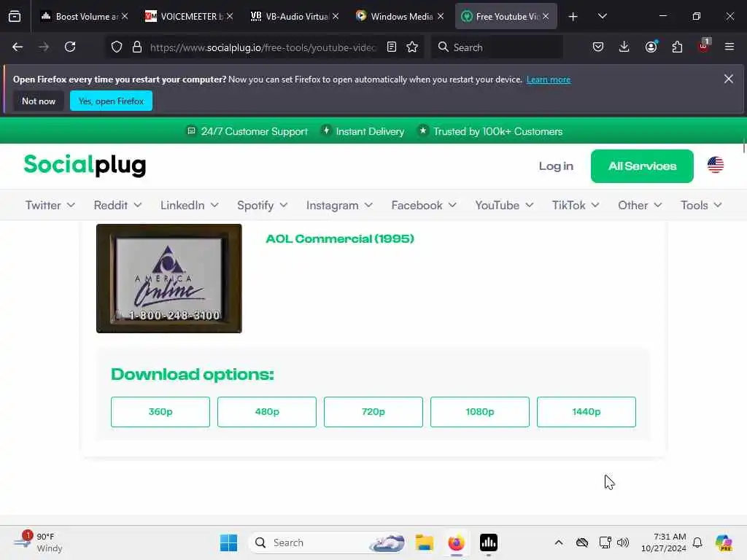Open the volume speaker tray icon
The height and width of the screenshot is (560, 747).
(x=623, y=542)
